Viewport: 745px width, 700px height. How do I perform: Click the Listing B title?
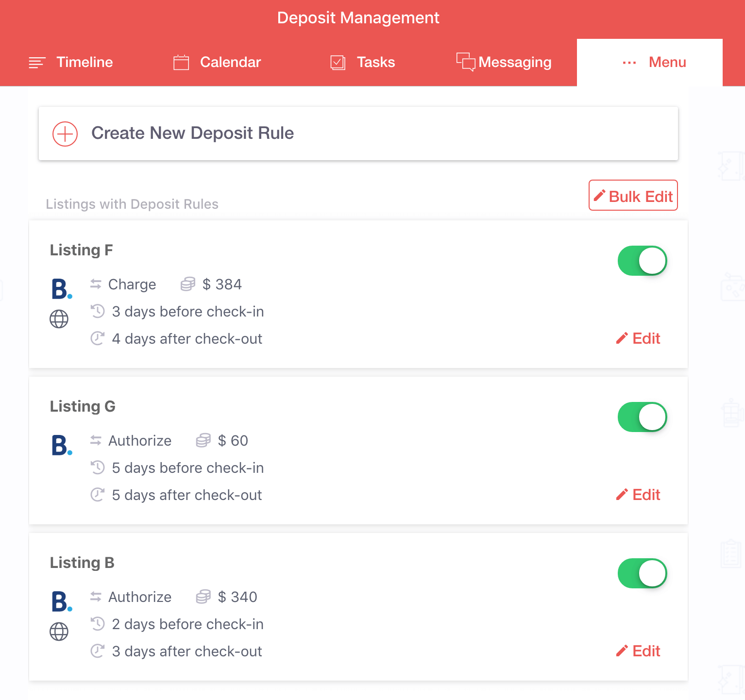click(82, 563)
